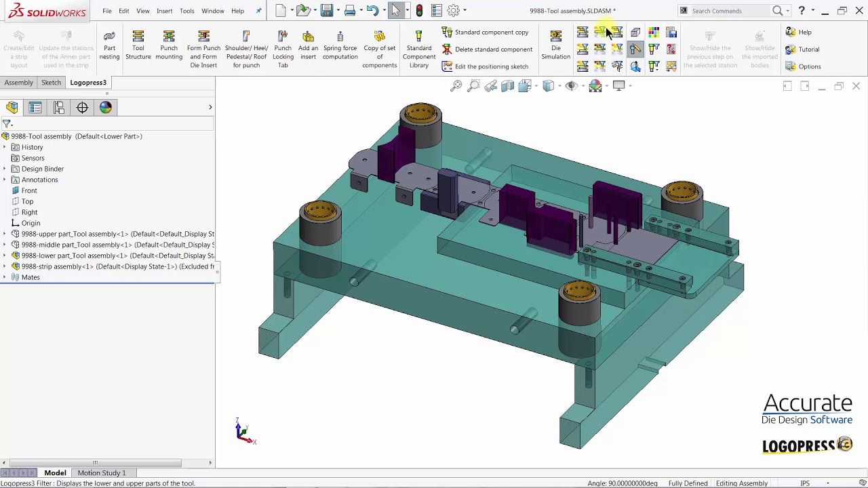Open Copy of set of components
The height and width of the screenshot is (488, 868).
click(379, 49)
